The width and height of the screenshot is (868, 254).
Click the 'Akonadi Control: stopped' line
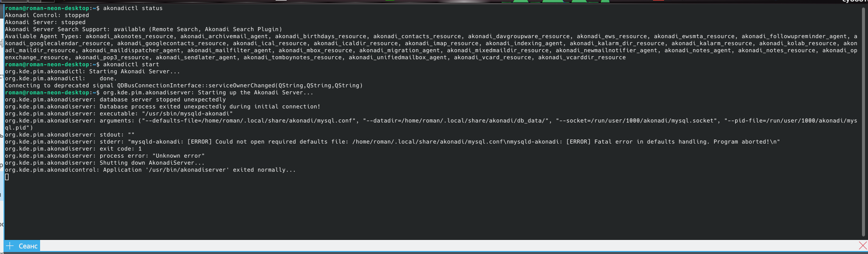point(47,16)
